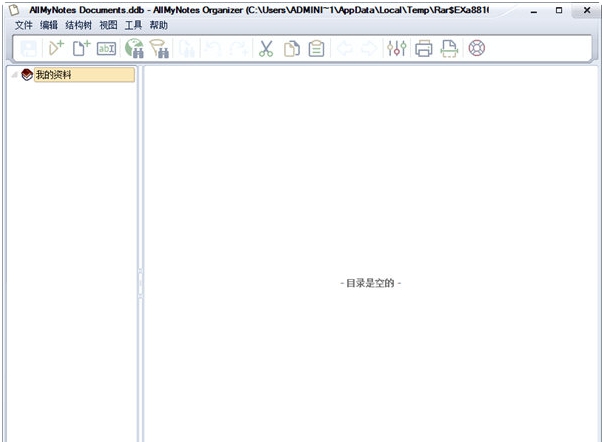Click the disabled Save icon

tap(29, 49)
